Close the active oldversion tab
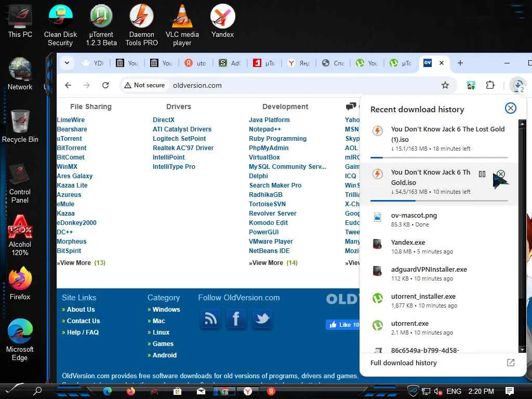Image resolution: width=532 pixels, height=399 pixels. tap(442, 63)
